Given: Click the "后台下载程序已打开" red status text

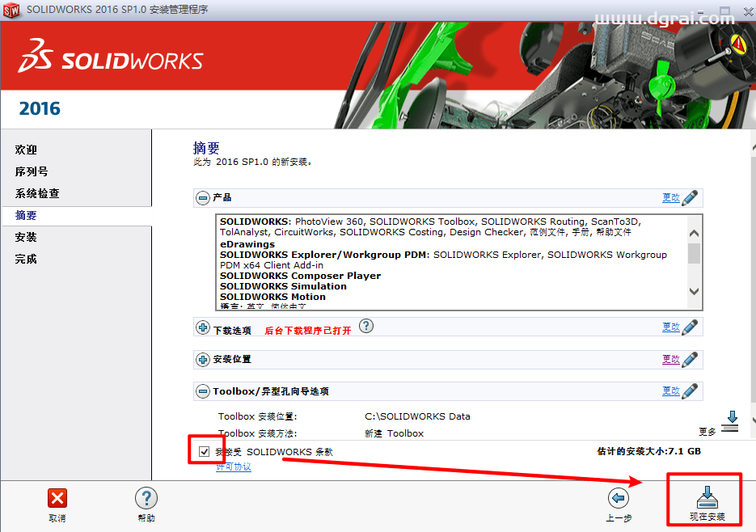Looking at the screenshot, I should coord(307,331).
